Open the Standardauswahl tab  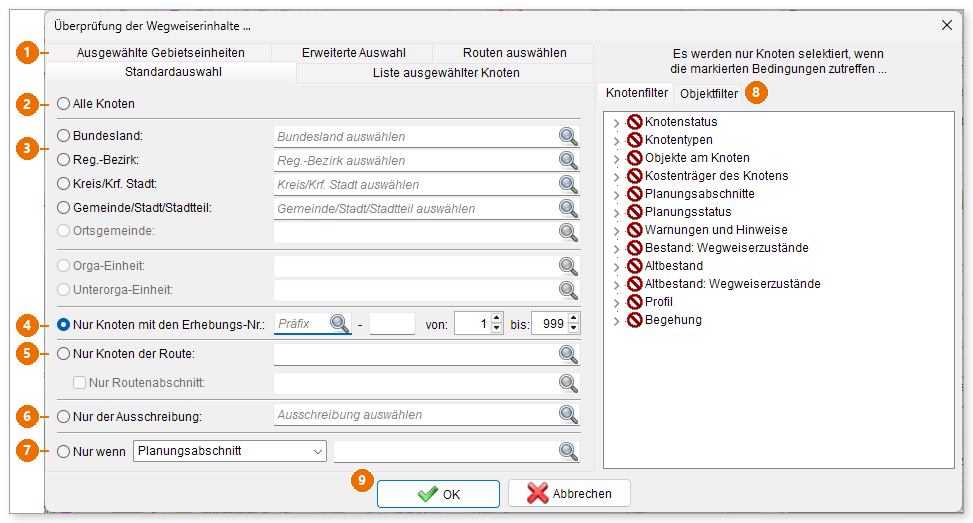pyautogui.click(x=173, y=72)
